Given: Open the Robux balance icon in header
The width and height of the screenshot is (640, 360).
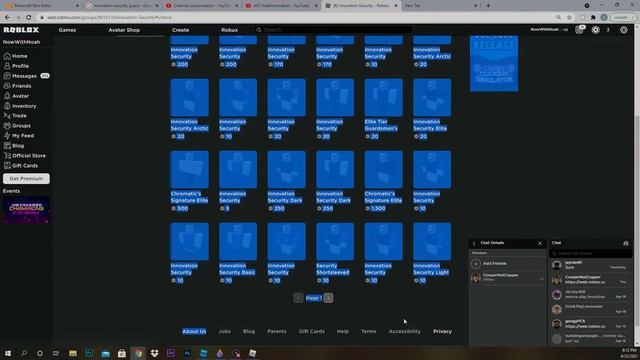Looking at the screenshot, I should pos(596,30).
